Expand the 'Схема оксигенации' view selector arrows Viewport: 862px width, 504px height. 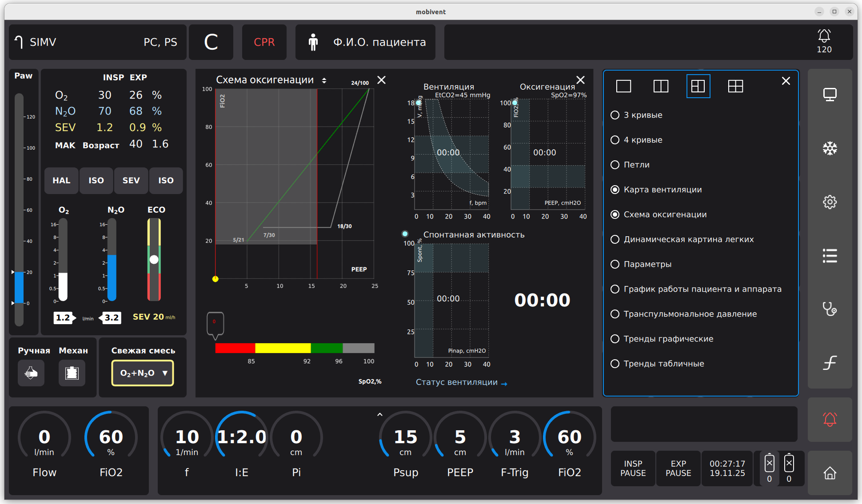324,80
